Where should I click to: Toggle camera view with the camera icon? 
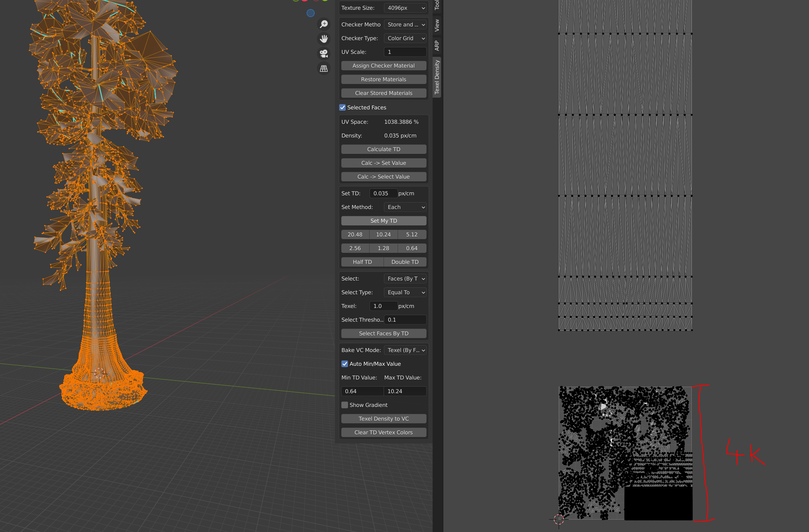[x=323, y=53]
